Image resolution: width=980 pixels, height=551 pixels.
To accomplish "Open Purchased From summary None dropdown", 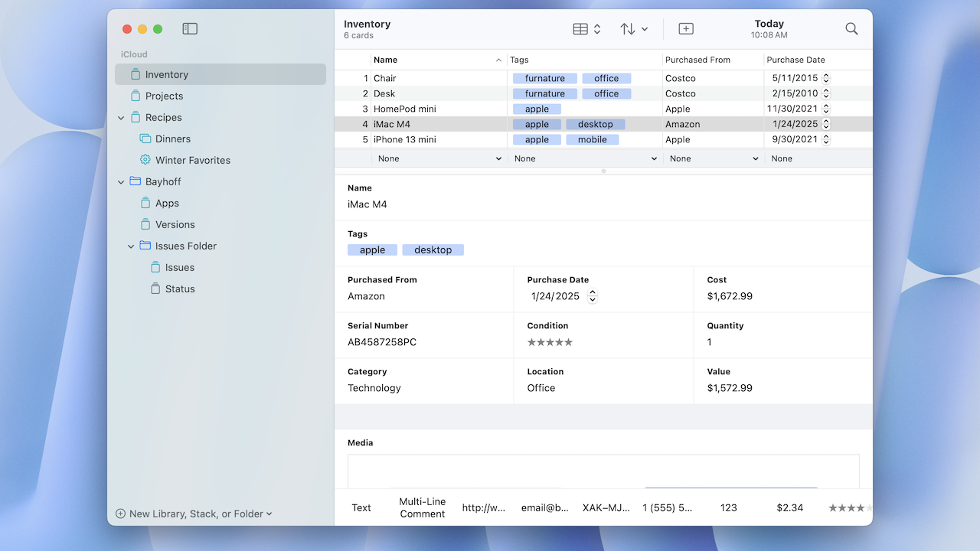I will point(713,158).
